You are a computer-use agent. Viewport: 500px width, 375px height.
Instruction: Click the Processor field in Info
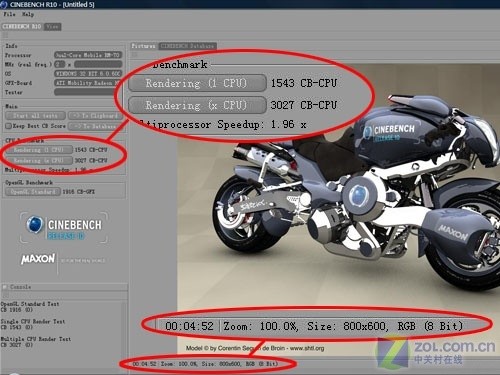(x=88, y=55)
